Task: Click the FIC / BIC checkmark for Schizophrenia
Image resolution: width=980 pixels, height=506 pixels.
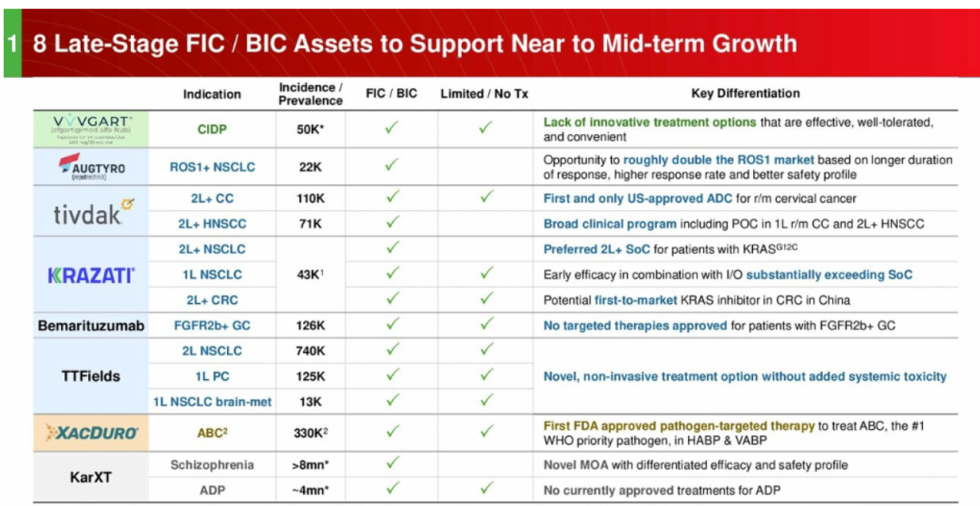Action: click(x=391, y=464)
